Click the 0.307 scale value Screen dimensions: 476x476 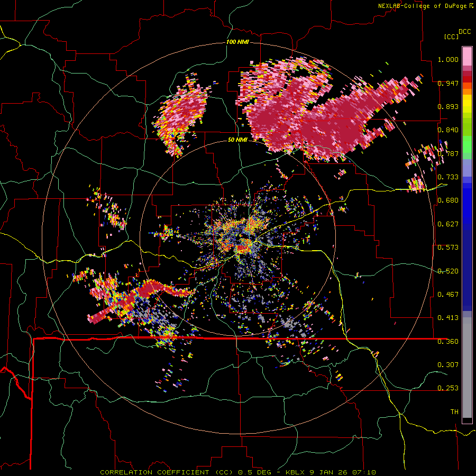(x=448, y=365)
